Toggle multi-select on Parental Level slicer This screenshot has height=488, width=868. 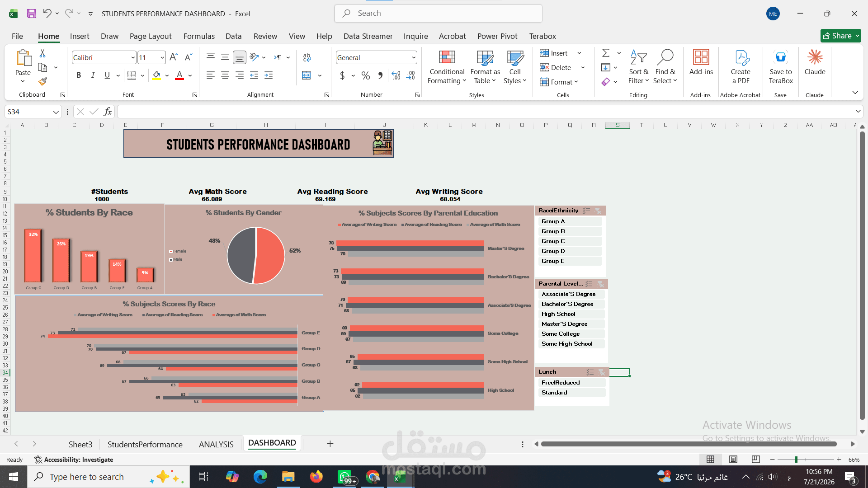(589, 284)
